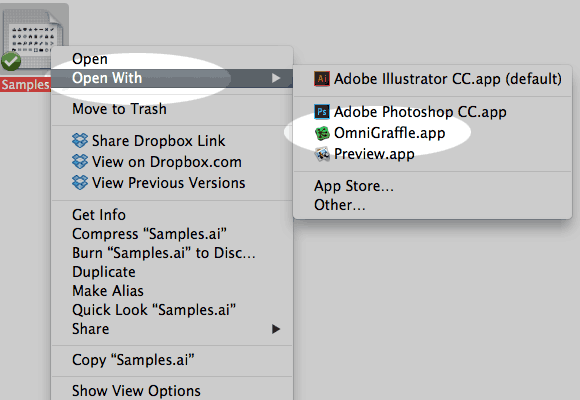580x400 pixels.
Task: Select View Previous Versions
Action: coord(172,182)
